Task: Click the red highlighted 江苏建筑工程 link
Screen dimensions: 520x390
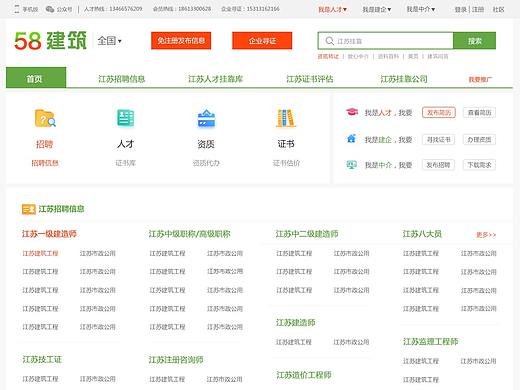Action: pyautogui.click(x=40, y=253)
